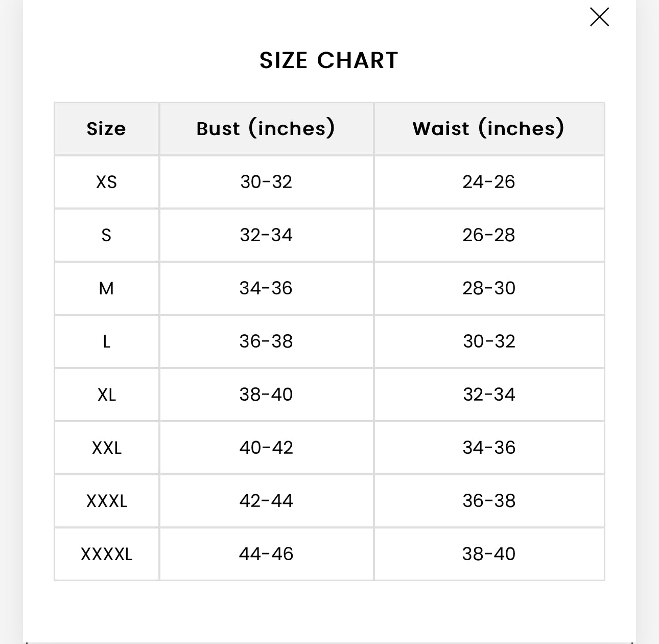Select the Waist (inches) column header
This screenshot has width=659, height=644.
coord(489,128)
